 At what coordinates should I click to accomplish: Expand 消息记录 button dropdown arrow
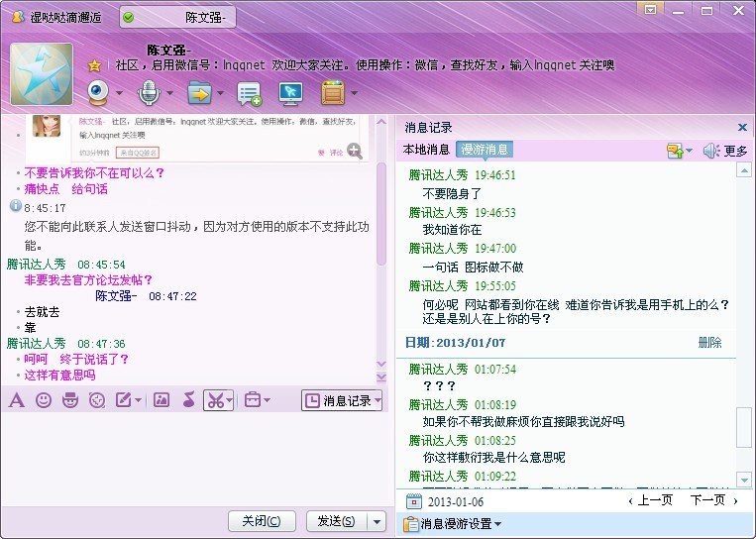pyautogui.click(x=378, y=400)
